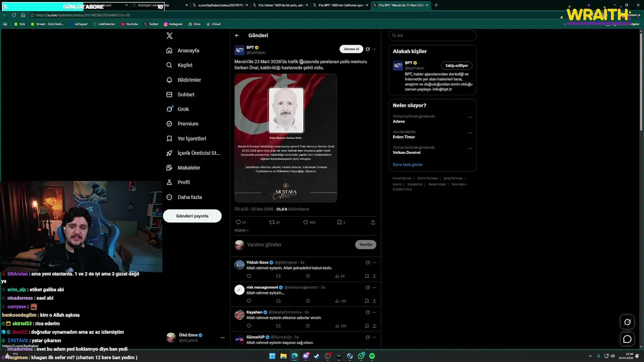Screen dimensions: 644x362
Task: Share the Kayahan reply
Action: coord(374,326)
